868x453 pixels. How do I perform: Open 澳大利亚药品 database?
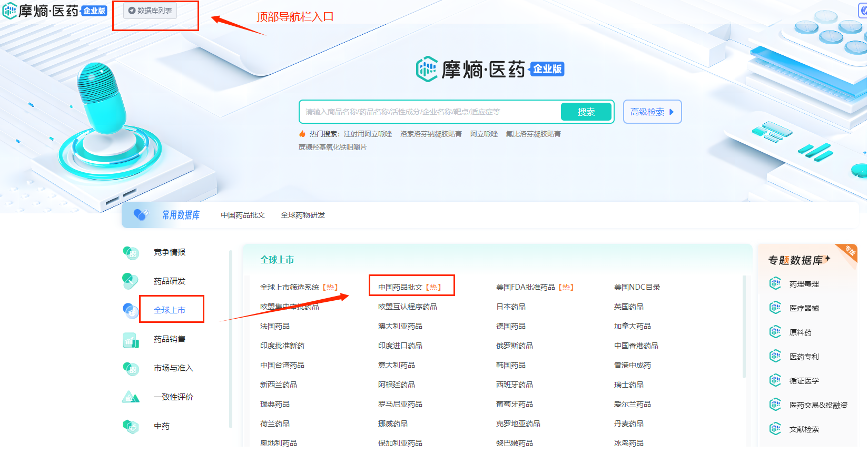tap(400, 326)
